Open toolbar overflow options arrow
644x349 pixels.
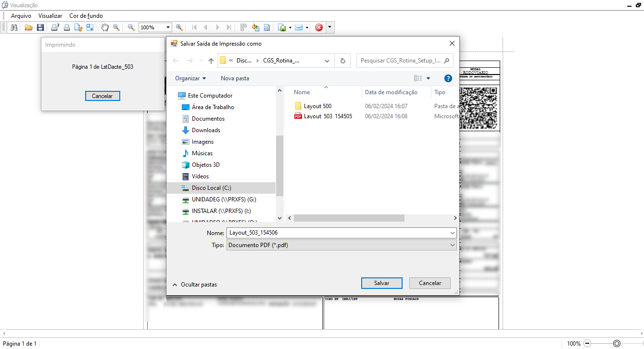pos(329,27)
